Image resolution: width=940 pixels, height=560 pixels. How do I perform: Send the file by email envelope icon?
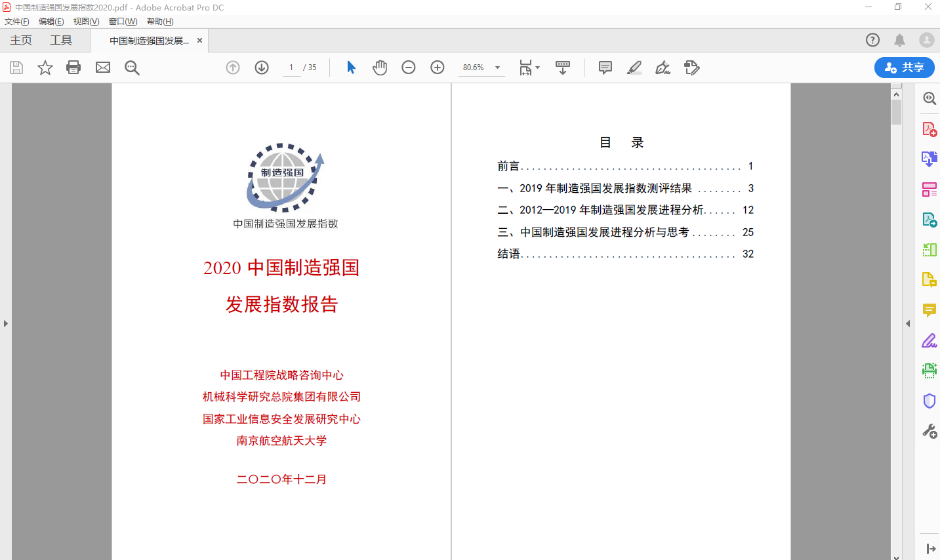pos(103,68)
